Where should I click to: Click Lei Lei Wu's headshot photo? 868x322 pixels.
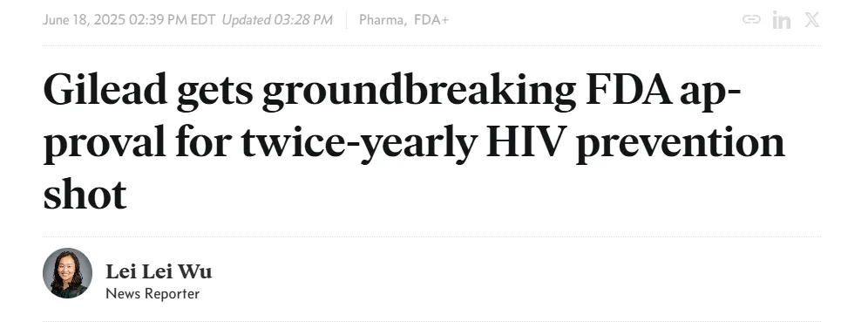pyautogui.click(x=67, y=272)
